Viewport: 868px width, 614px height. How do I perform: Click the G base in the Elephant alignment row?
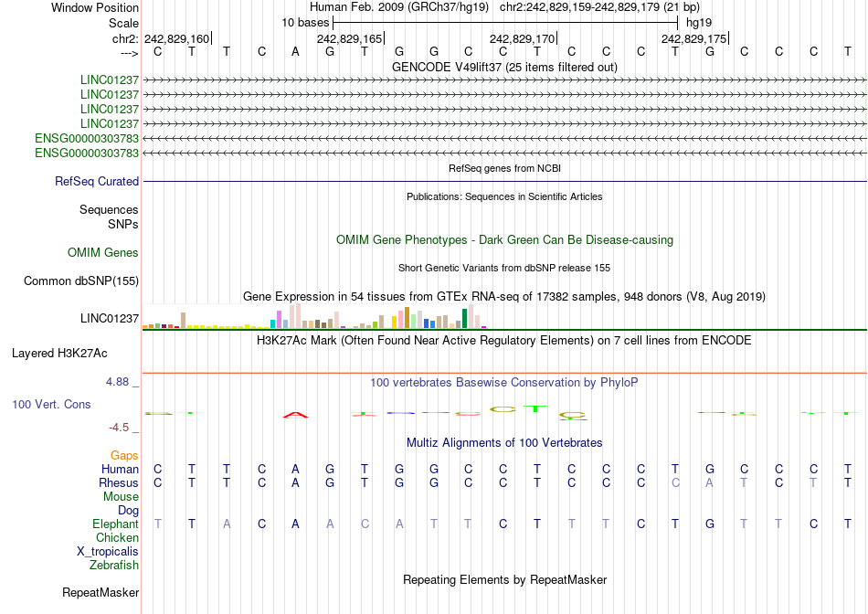click(x=710, y=524)
